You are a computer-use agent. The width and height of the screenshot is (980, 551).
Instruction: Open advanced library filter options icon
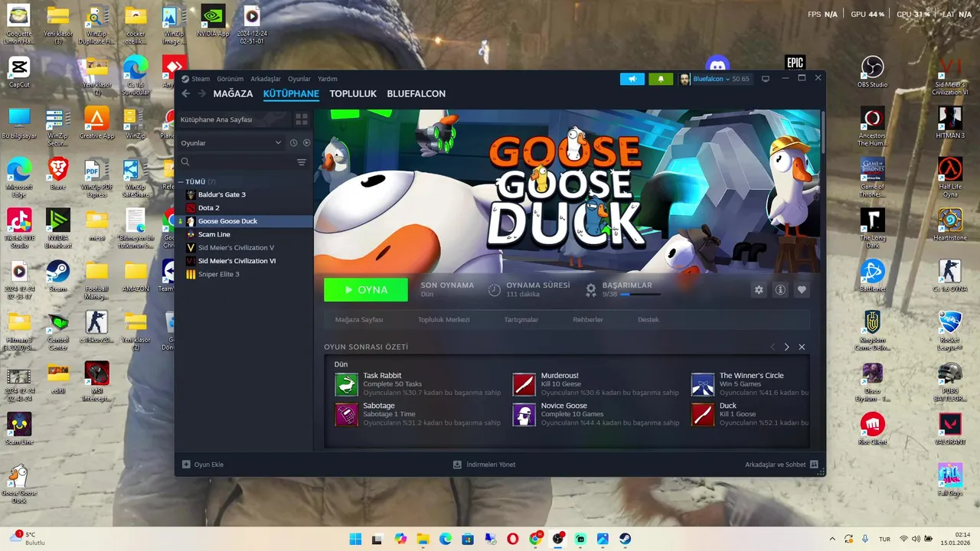tap(302, 162)
